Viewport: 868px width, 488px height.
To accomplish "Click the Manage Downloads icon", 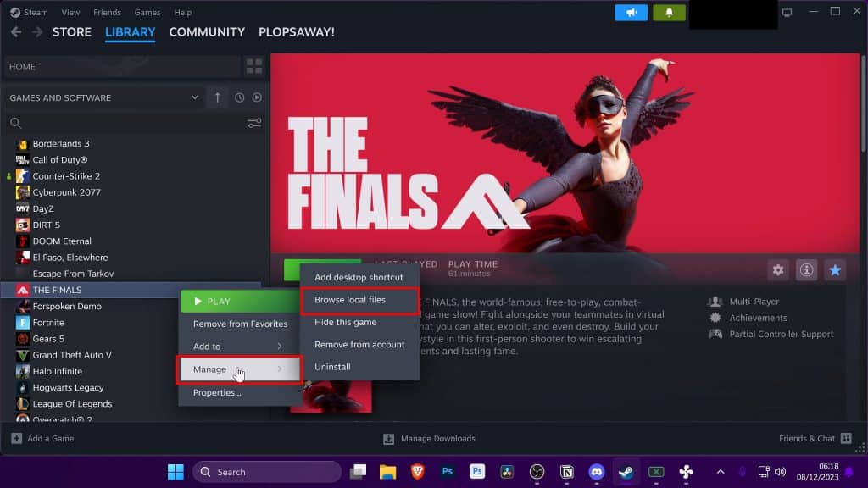I will click(388, 438).
